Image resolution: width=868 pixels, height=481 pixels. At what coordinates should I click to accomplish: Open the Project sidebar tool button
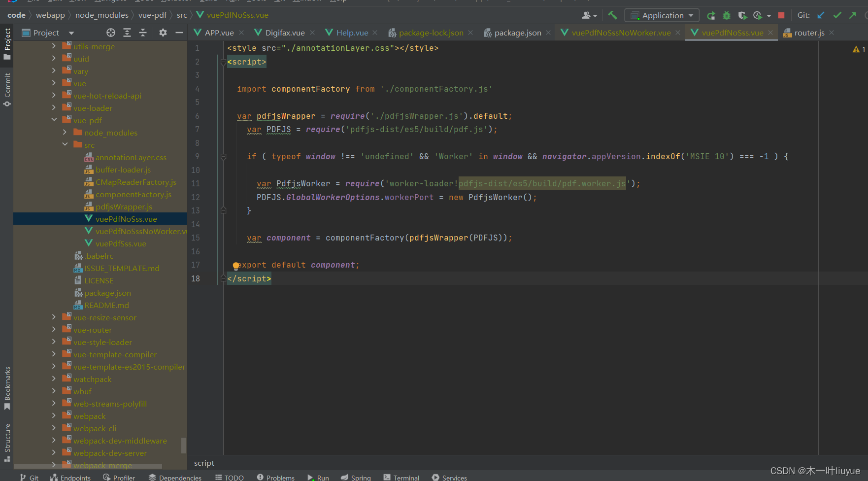pyautogui.click(x=7, y=44)
